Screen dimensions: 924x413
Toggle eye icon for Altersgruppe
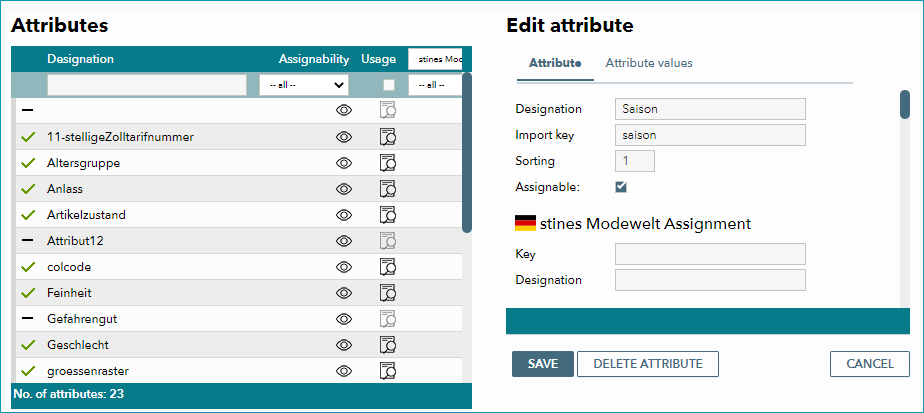click(344, 163)
